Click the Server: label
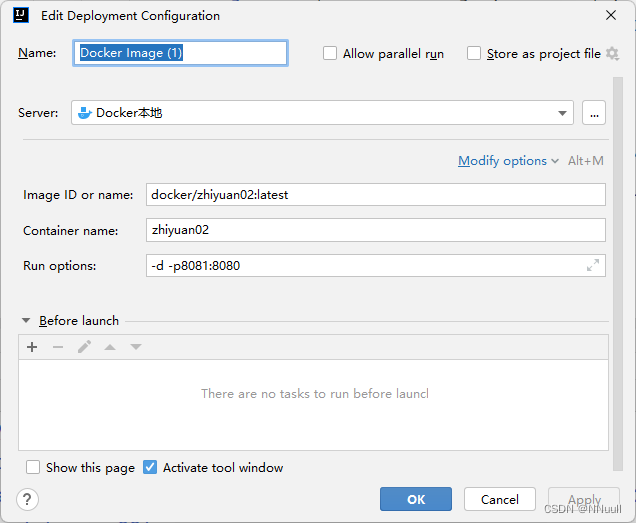Screen dimensions: 636x523 coord(38,113)
